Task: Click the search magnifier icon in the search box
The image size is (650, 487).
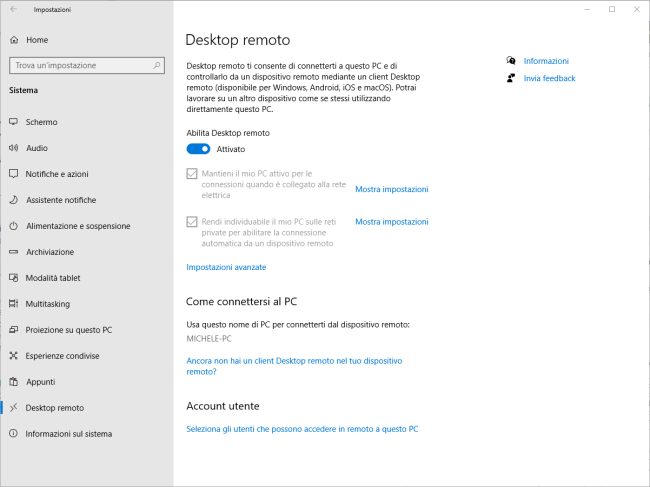Action: pyautogui.click(x=157, y=65)
